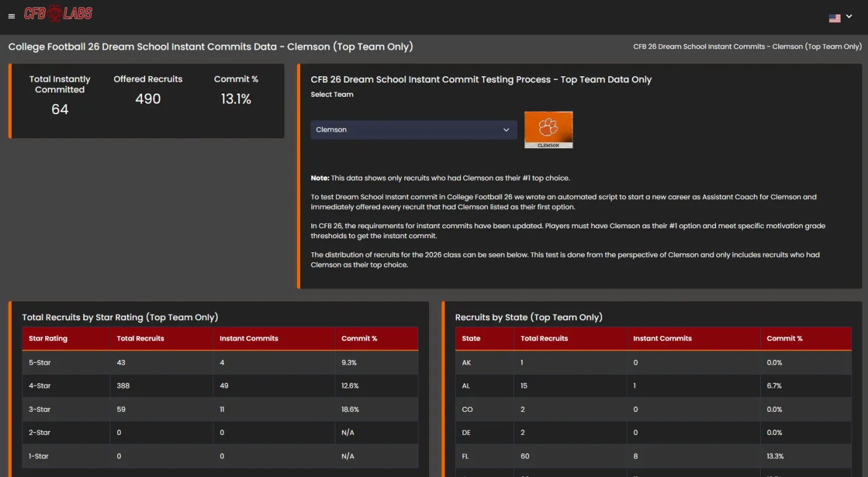Click Instant Commits header in state table
Screen dimensions: 868x477
click(x=662, y=339)
